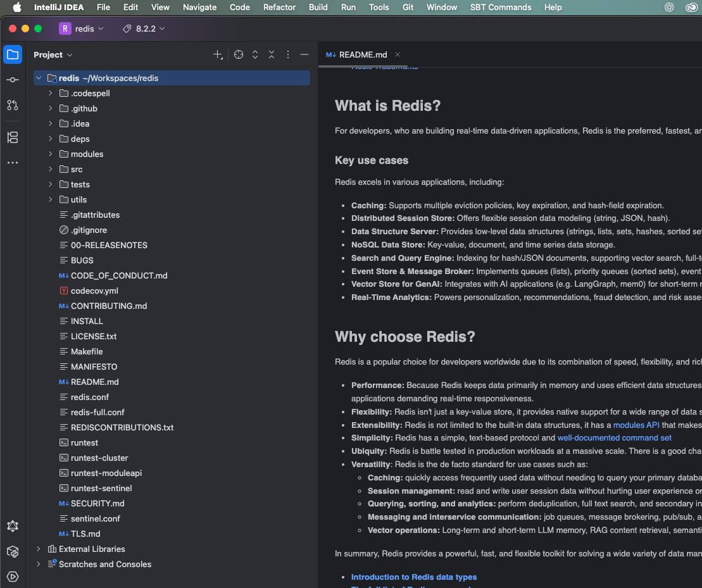
Task: Open the Pull Requests tool window icon
Action: click(13, 105)
